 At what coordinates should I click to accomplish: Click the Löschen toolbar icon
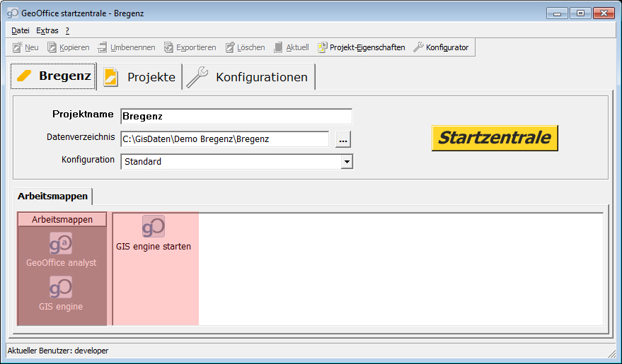(x=230, y=47)
